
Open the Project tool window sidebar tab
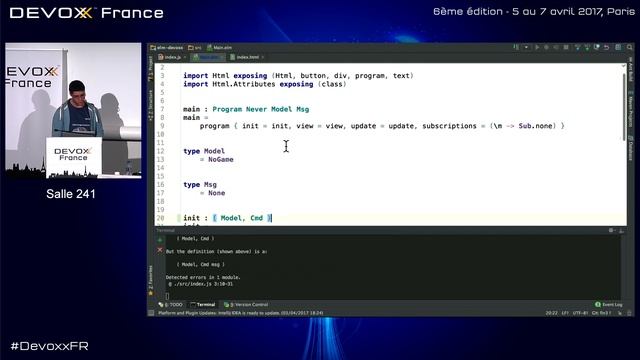point(151,69)
